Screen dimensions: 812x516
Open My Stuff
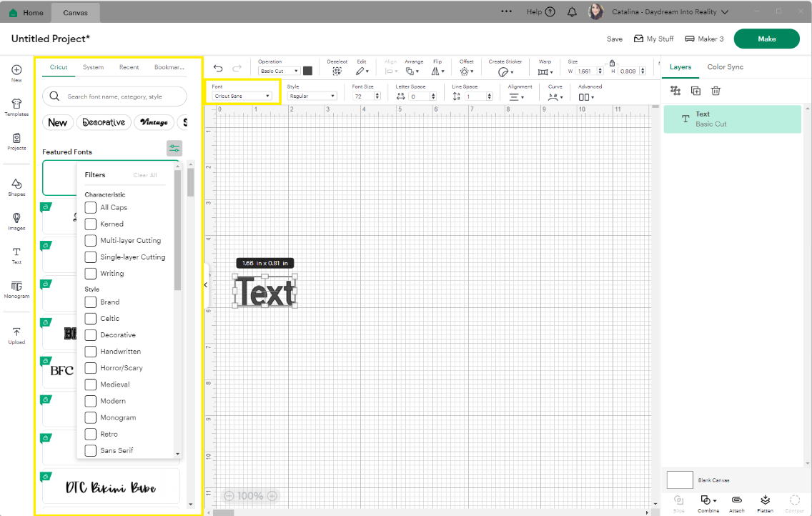click(x=653, y=39)
